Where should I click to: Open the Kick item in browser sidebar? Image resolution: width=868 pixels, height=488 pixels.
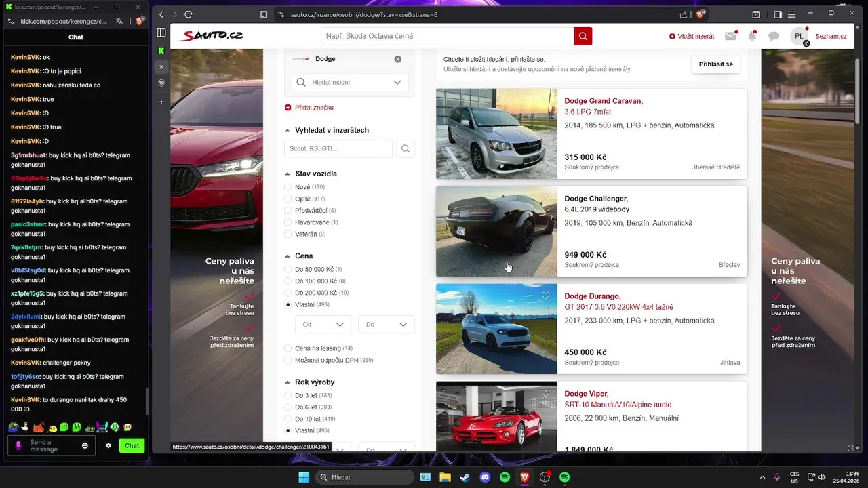click(161, 50)
